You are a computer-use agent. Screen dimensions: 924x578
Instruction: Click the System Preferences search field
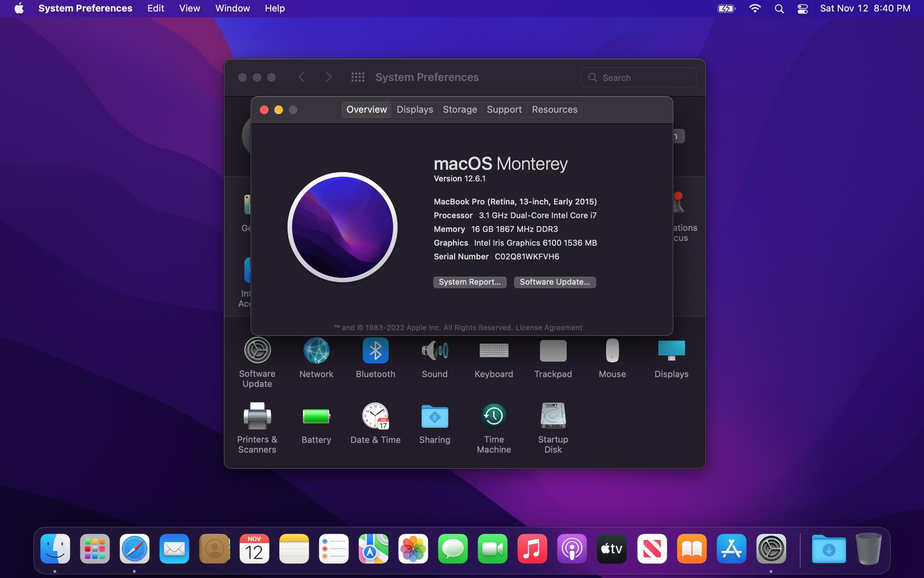(638, 78)
